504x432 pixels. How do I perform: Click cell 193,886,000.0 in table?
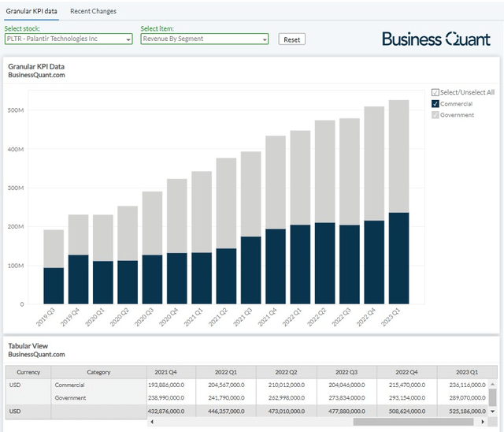pyautogui.click(x=166, y=385)
